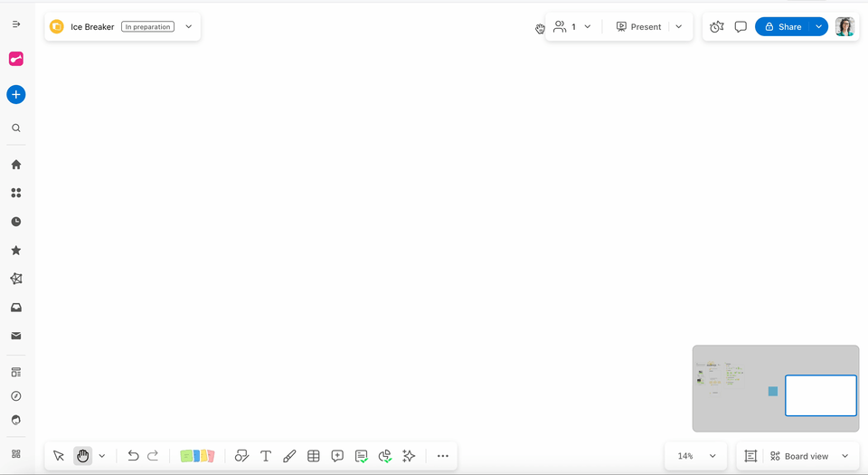This screenshot has height=475, width=868.
Task: Select the Text tool
Action: click(x=266, y=456)
